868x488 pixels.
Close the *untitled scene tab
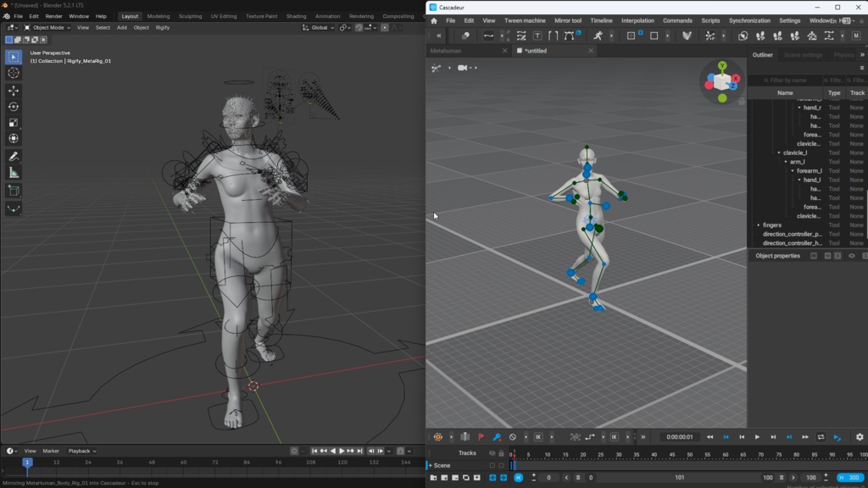[x=591, y=50]
